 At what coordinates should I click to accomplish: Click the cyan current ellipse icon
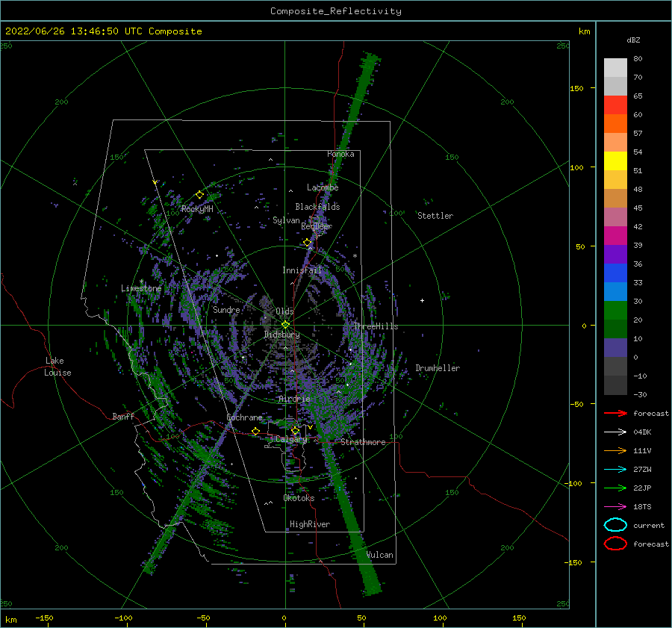pos(615,525)
